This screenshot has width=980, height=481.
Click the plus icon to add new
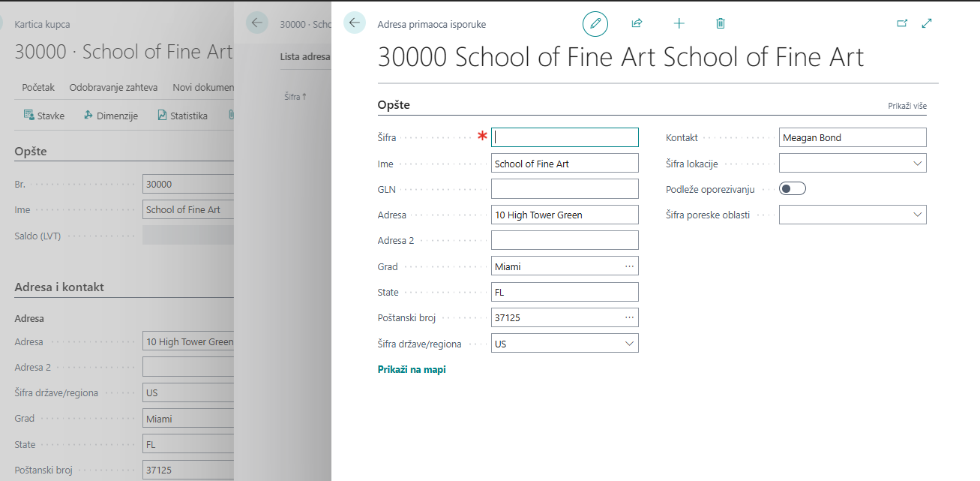[679, 23]
